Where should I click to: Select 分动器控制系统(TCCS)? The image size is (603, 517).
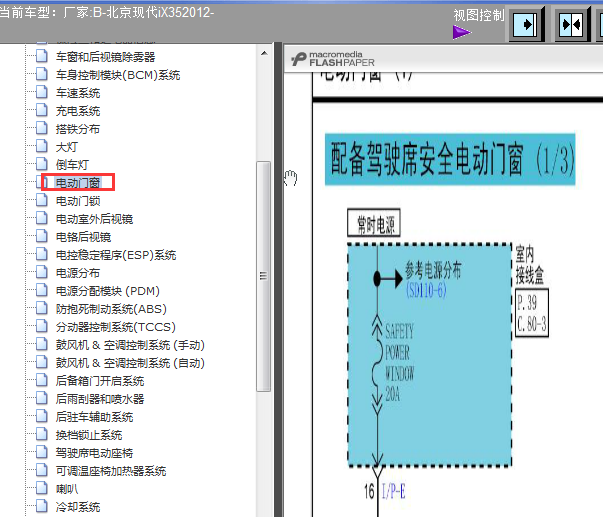(116, 327)
